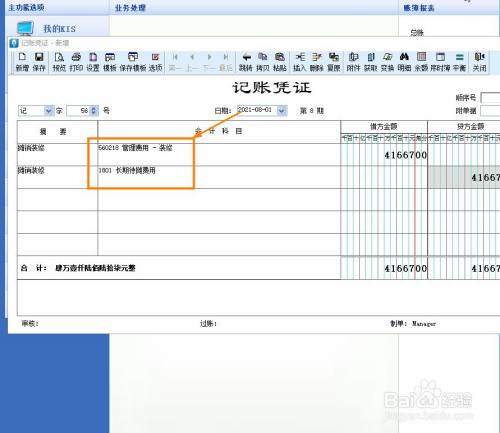500x433 pixels.
Task: Click the 记账凭证 window title icon
Action: [x=14, y=43]
